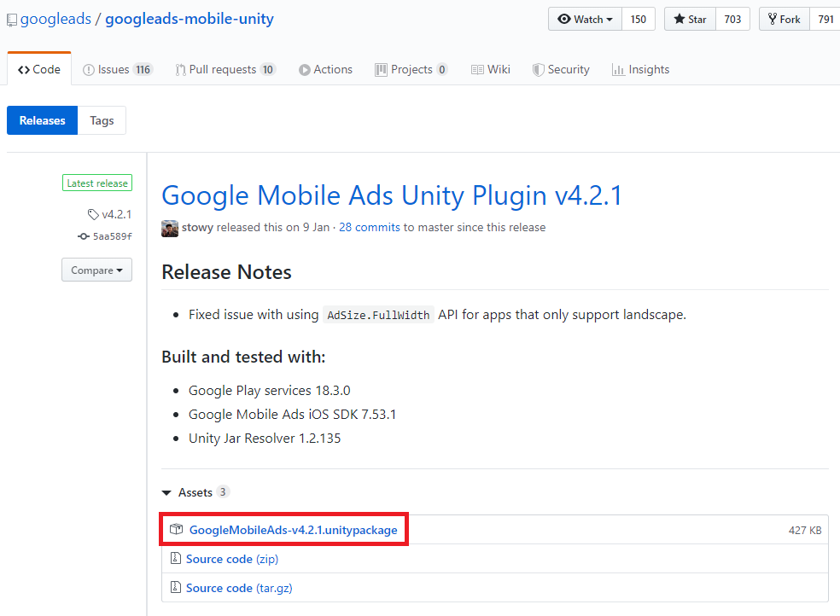Click the Issues tab exclamation icon
The image size is (840, 616).
tap(89, 70)
